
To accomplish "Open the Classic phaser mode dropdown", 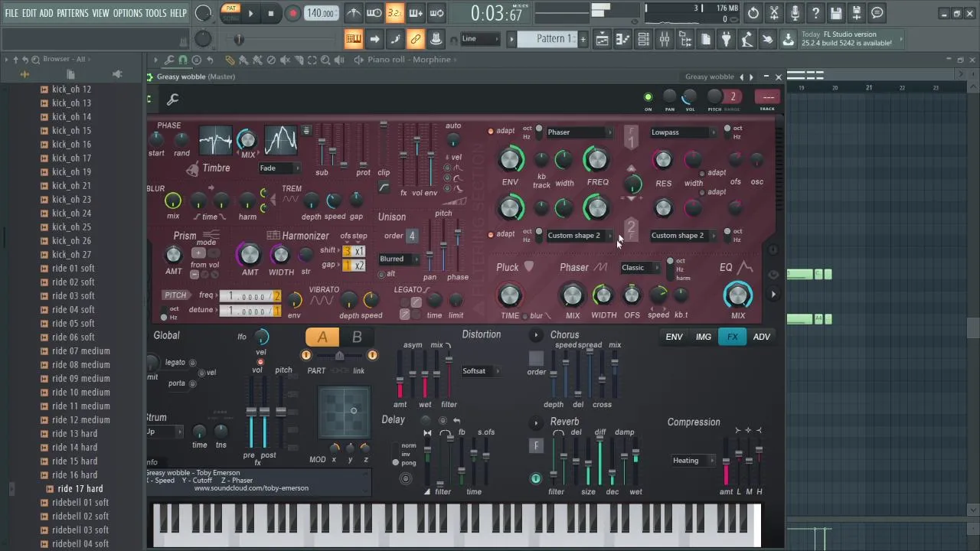I will (x=640, y=268).
